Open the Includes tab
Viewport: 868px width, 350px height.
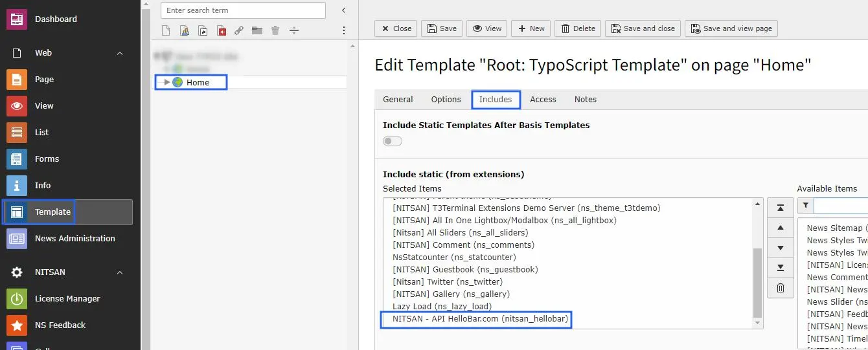pyautogui.click(x=496, y=100)
